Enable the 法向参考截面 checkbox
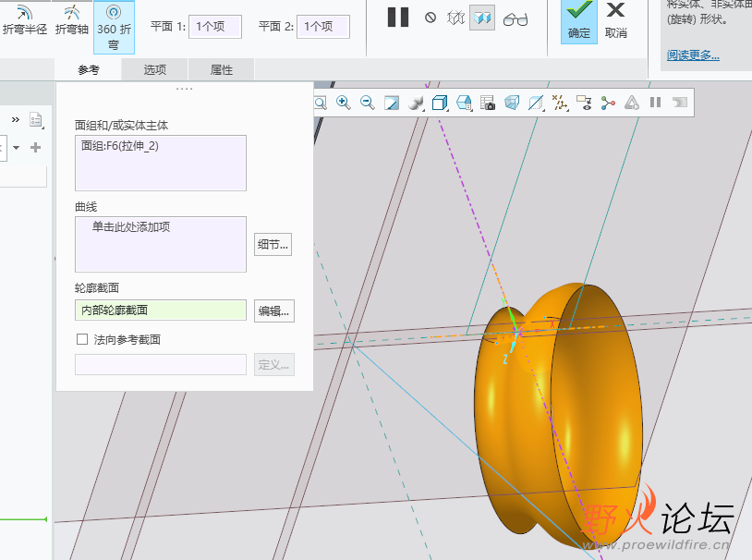752x560 pixels. pyautogui.click(x=82, y=339)
